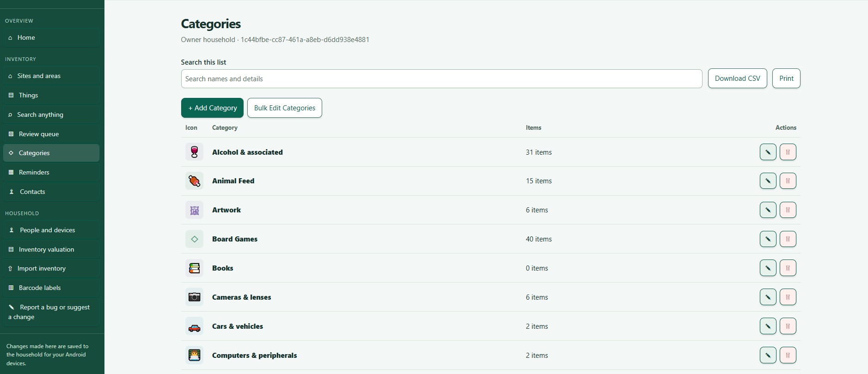Open Inventory valuation
868x374 pixels.
[x=51, y=249]
